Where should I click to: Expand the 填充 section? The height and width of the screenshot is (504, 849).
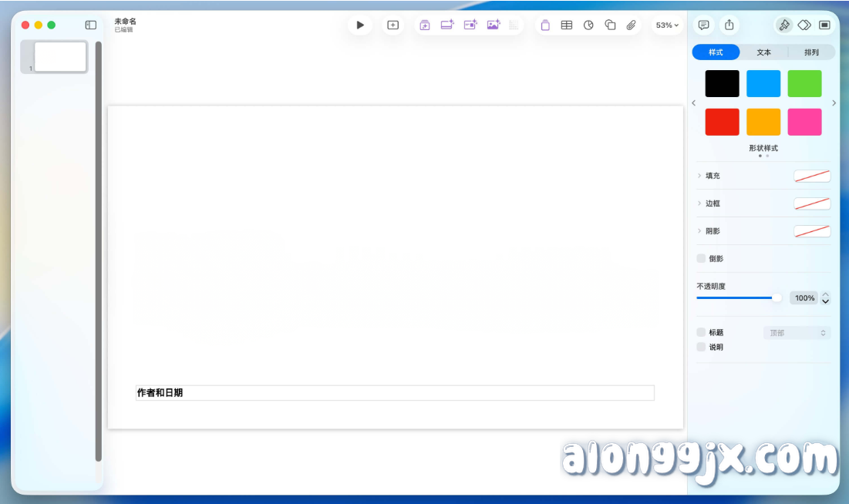tap(699, 176)
